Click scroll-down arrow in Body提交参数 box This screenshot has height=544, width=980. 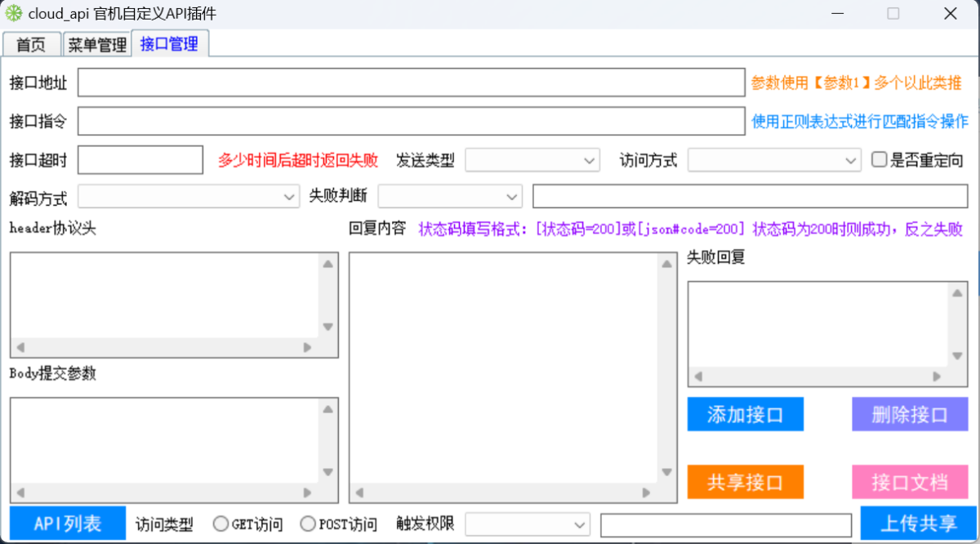[327, 472]
